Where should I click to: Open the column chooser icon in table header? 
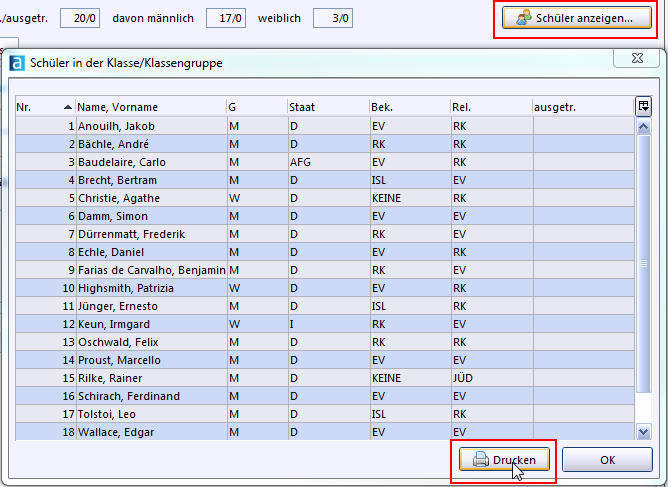pos(643,106)
